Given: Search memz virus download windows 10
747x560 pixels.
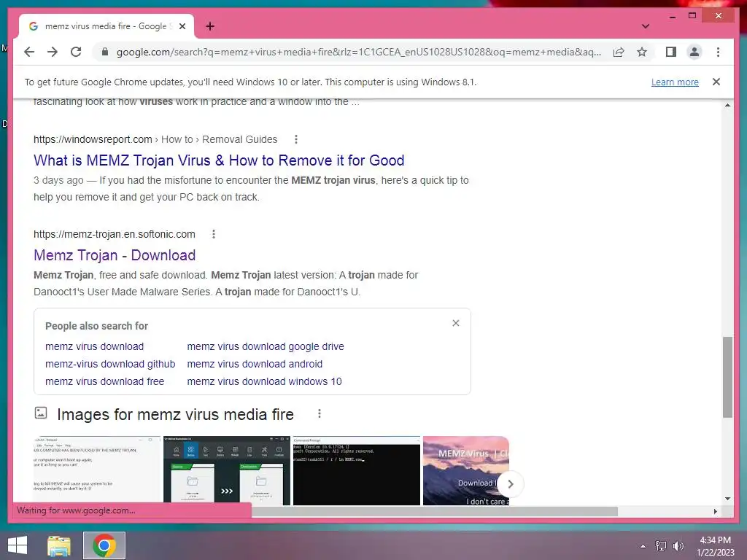Looking at the screenshot, I should [x=264, y=381].
